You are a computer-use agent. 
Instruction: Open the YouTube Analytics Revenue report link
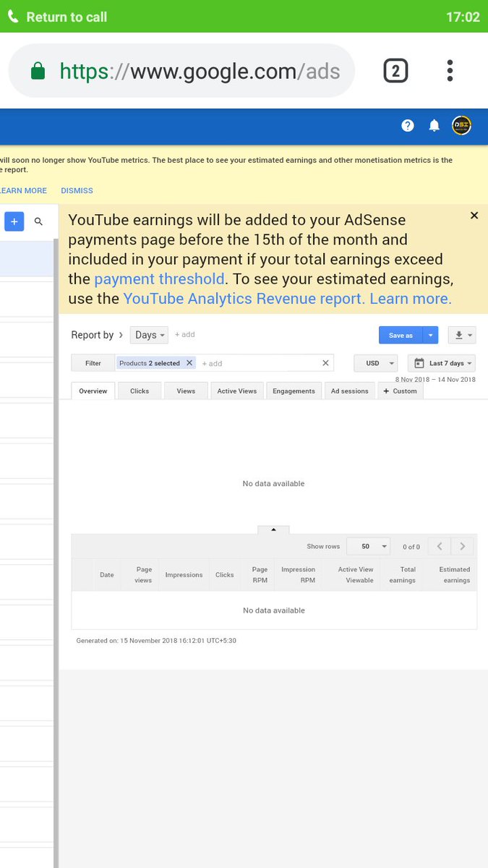coord(244,299)
